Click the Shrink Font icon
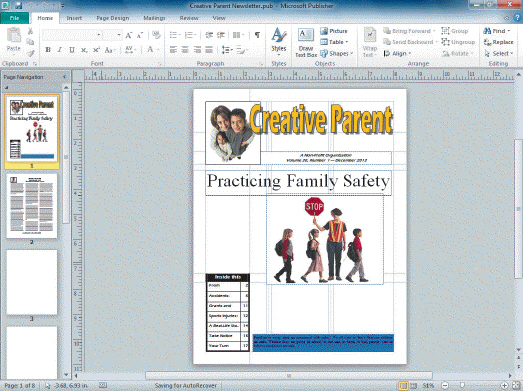 tap(140, 35)
